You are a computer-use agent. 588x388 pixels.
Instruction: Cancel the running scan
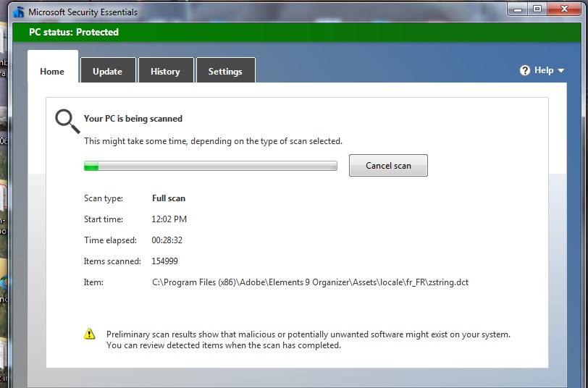click(388, 165)
